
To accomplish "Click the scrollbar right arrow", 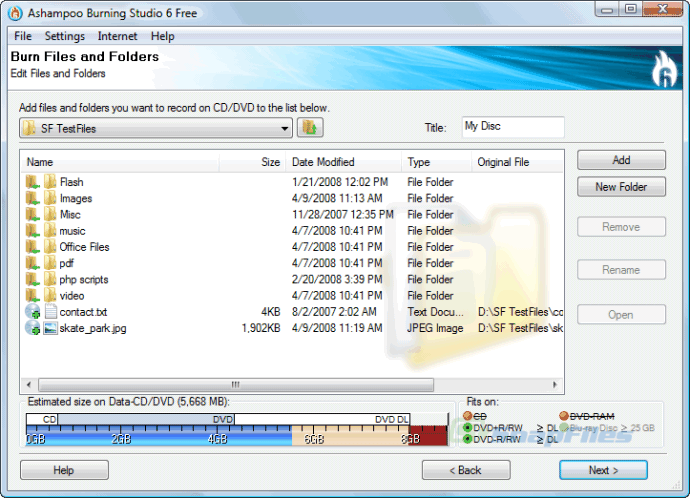I will coord(555,385).
